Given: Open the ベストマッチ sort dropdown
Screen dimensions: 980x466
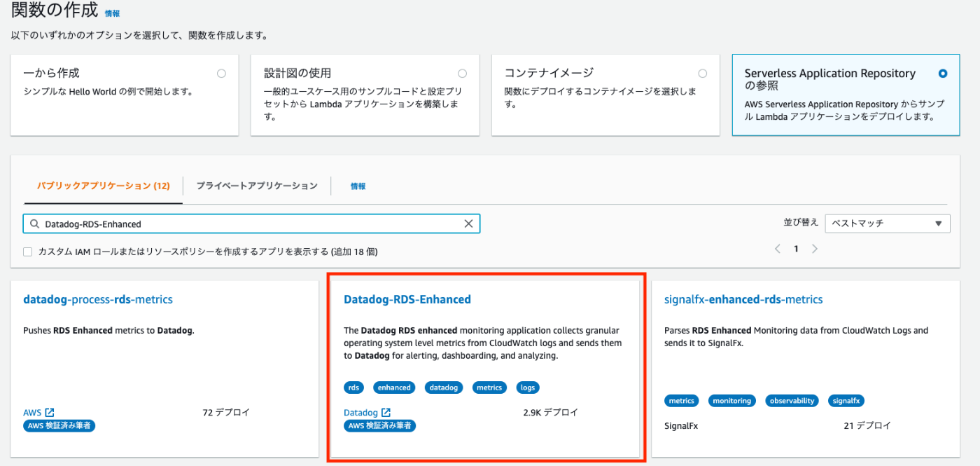Looking at the screenshot, I should pyautogui.click(x=887, y=223).
